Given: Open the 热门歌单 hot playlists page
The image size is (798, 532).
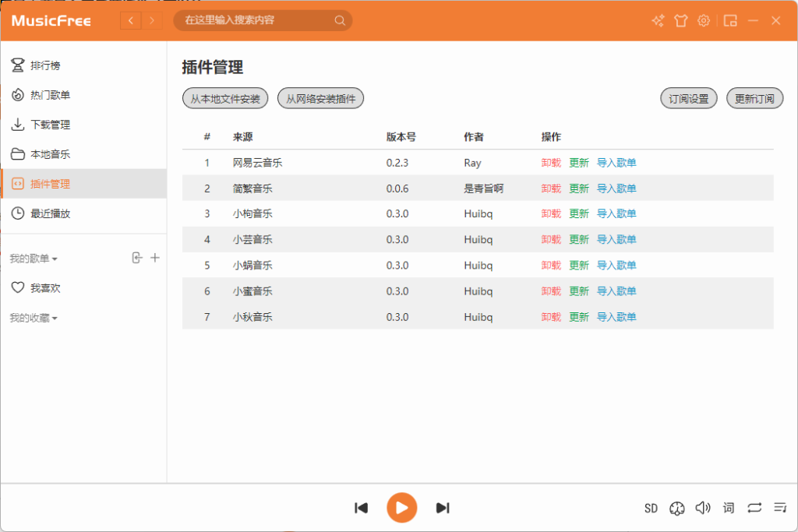Looking at the screenshot, I should (83, 94).
